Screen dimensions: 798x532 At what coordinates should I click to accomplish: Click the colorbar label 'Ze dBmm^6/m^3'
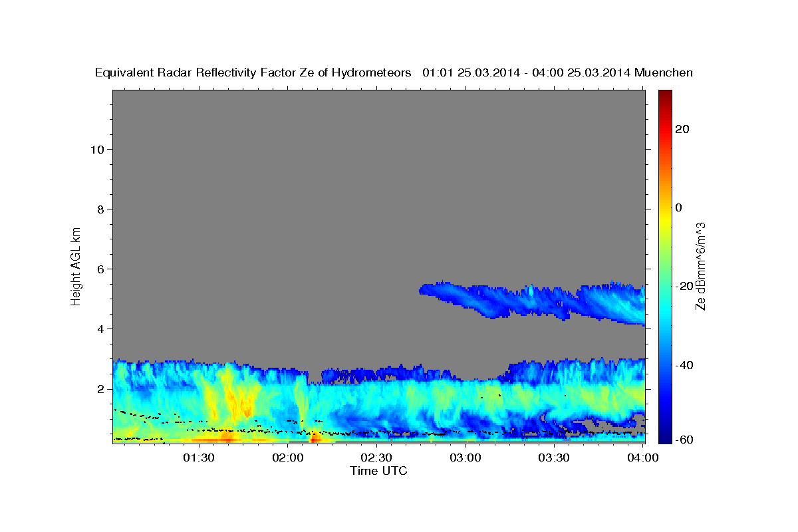point(700,266)
